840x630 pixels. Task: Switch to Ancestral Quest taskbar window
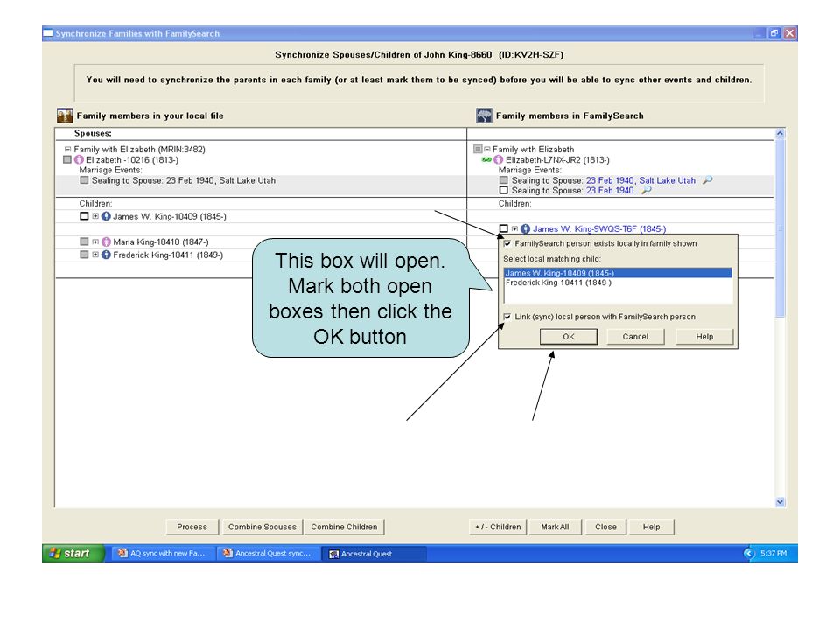[374, 553]
